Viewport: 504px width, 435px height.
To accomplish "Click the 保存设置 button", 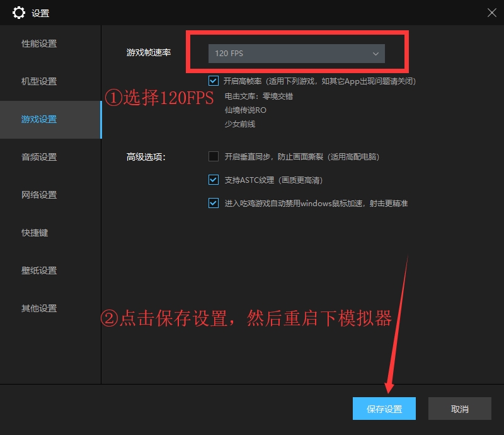I will (384, 409).
